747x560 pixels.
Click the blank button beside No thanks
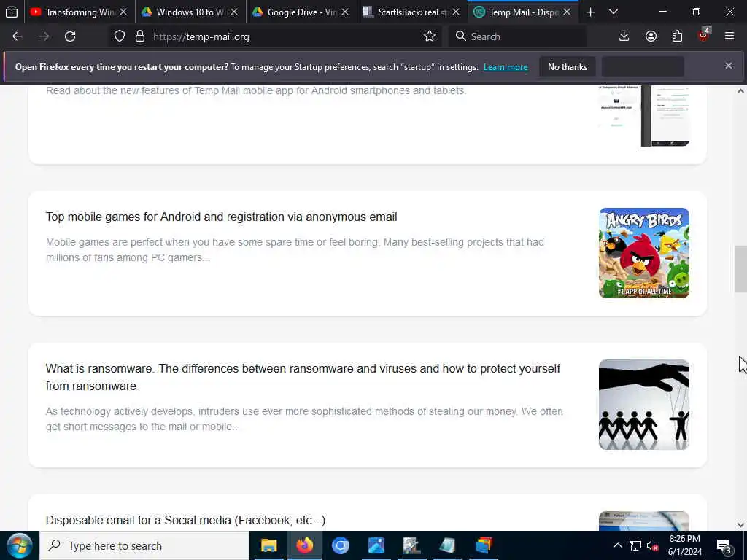643,66
